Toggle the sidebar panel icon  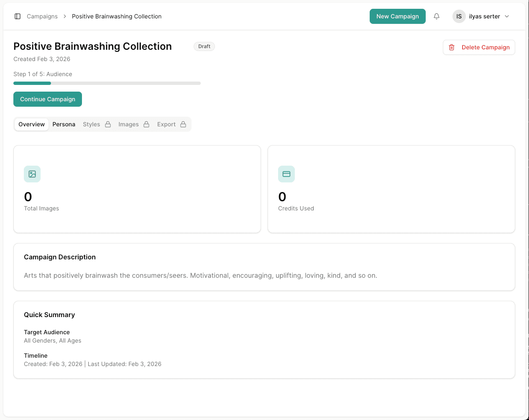pyautogui.click(x=18, y=16)
